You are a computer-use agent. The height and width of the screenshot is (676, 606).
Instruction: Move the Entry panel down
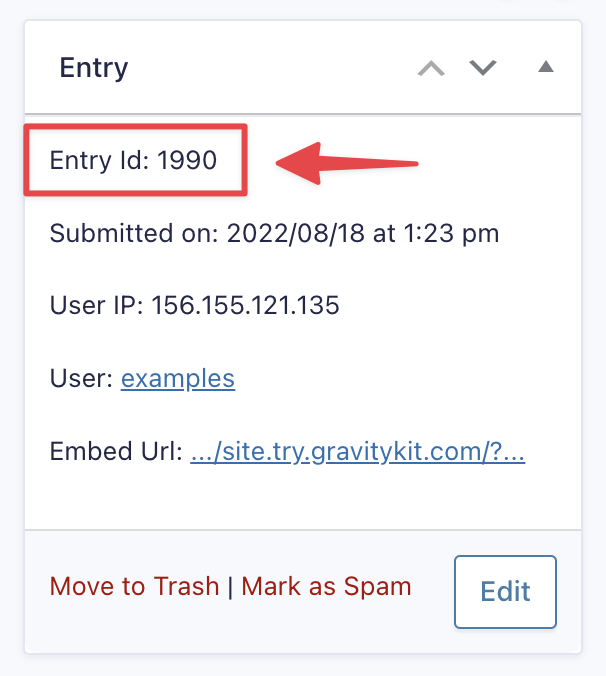pyautogui.click(x=483, y=69)
